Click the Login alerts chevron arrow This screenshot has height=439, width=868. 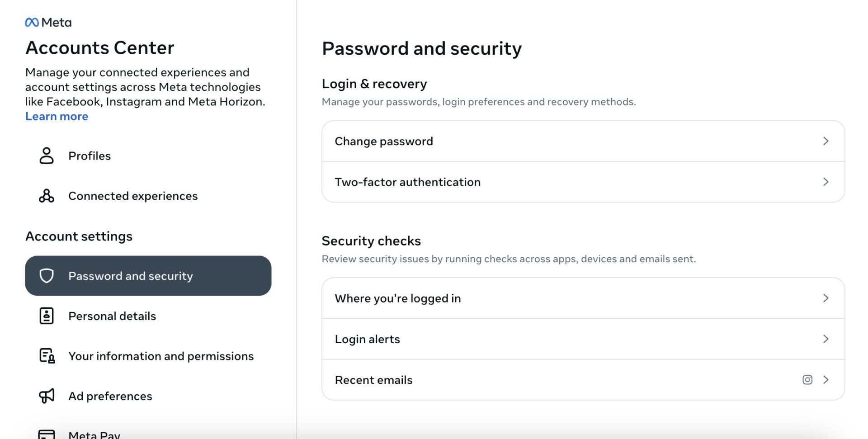tap(826, 339)
